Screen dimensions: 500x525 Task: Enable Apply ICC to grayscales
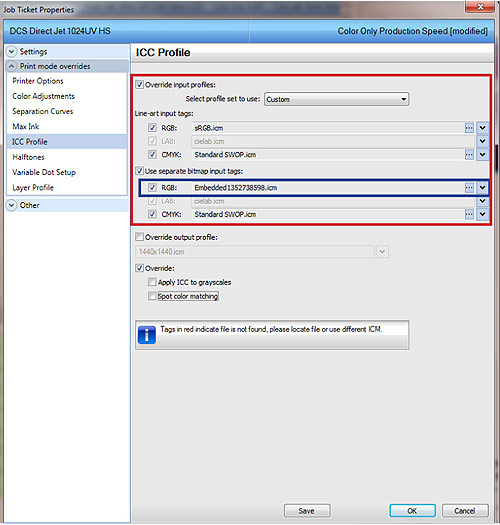coord(152,282)
